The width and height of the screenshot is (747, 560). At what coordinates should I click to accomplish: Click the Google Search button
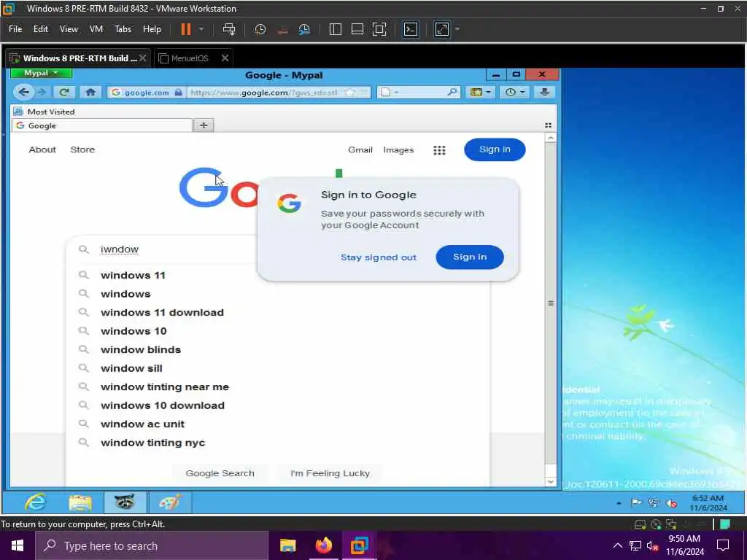[220, 473]
